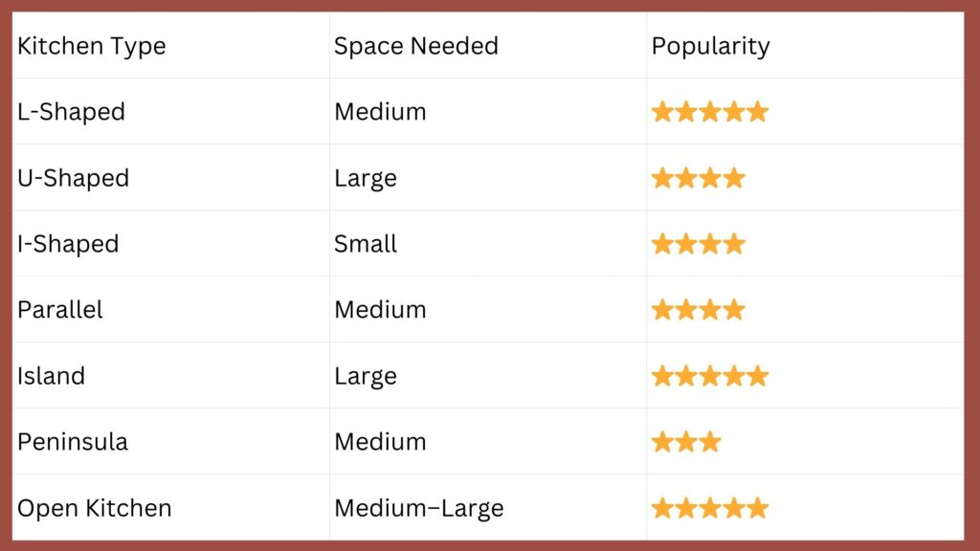
Task: Select the Island kitchen type cell
Action: 51,376
